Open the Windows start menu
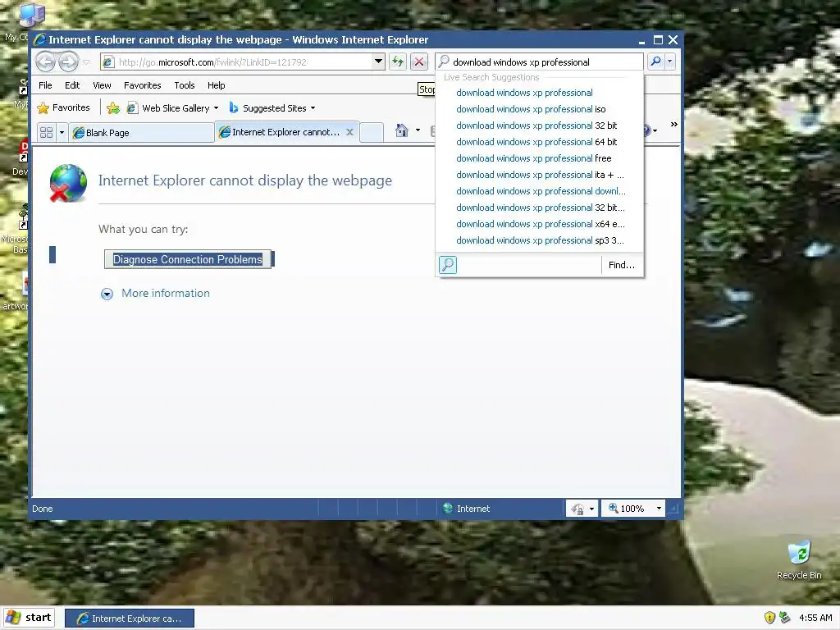This screenshot has width=840, height=630. pyautogui.click(x=29, y=618)
